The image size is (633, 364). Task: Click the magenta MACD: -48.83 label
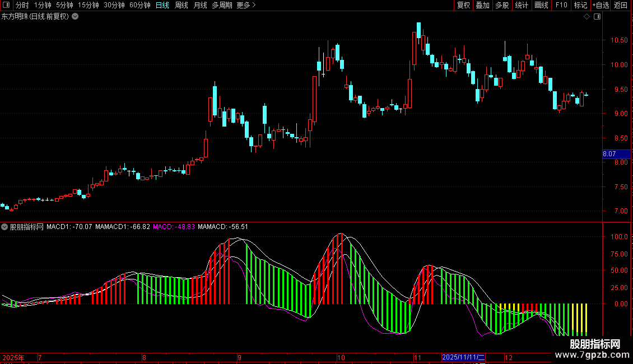coord(174,227)
